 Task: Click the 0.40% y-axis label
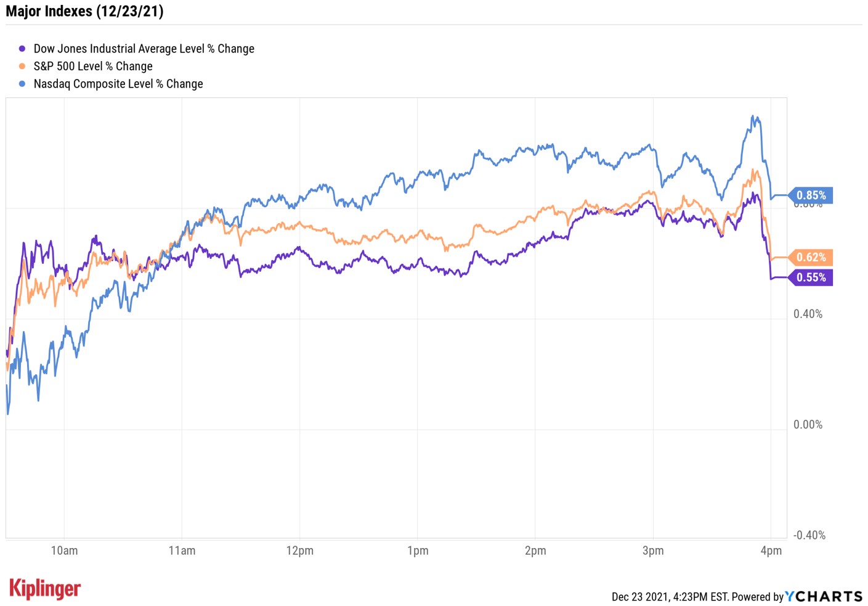point(808,314)
